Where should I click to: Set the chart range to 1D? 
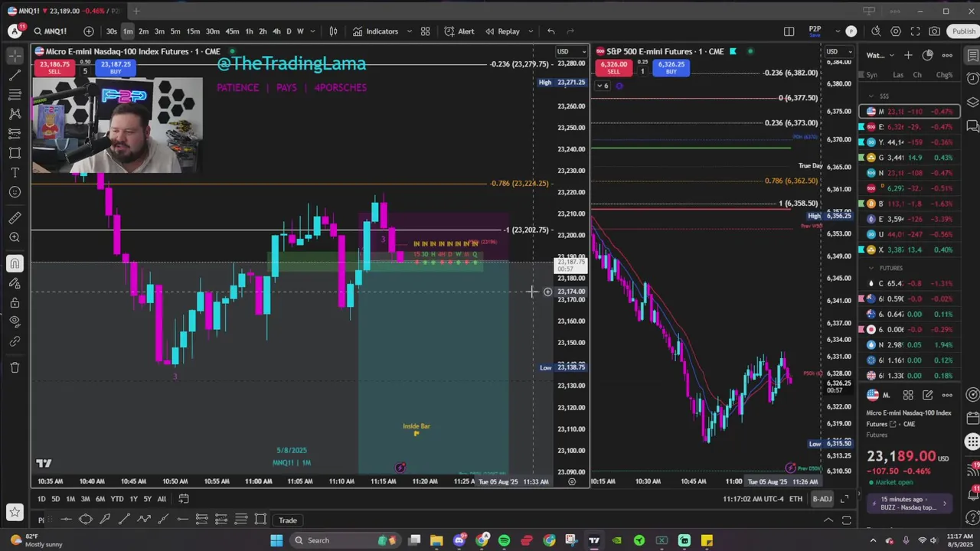[x=41, y=499]
